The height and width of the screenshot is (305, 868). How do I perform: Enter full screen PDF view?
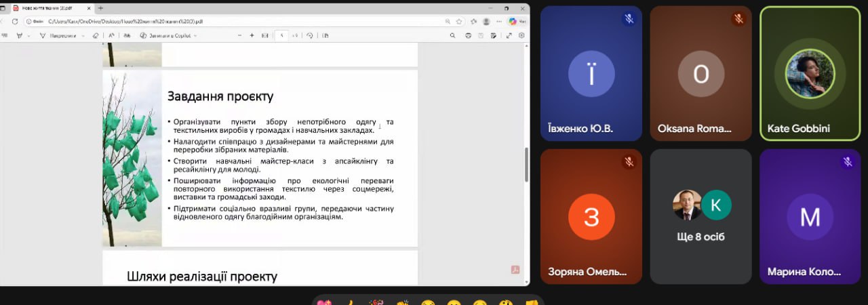tap(509, 35)
